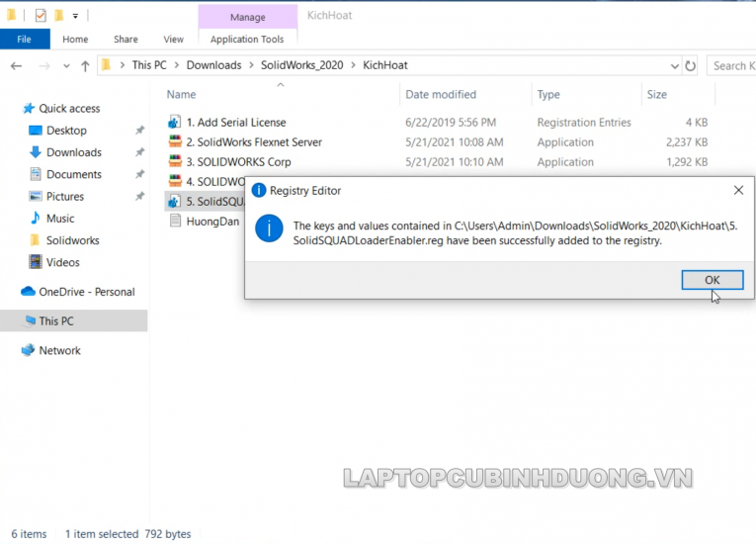This screenshot has height=544, width=756.
Task: Click Downloads in the address path
Action: (x=214, y=65)
